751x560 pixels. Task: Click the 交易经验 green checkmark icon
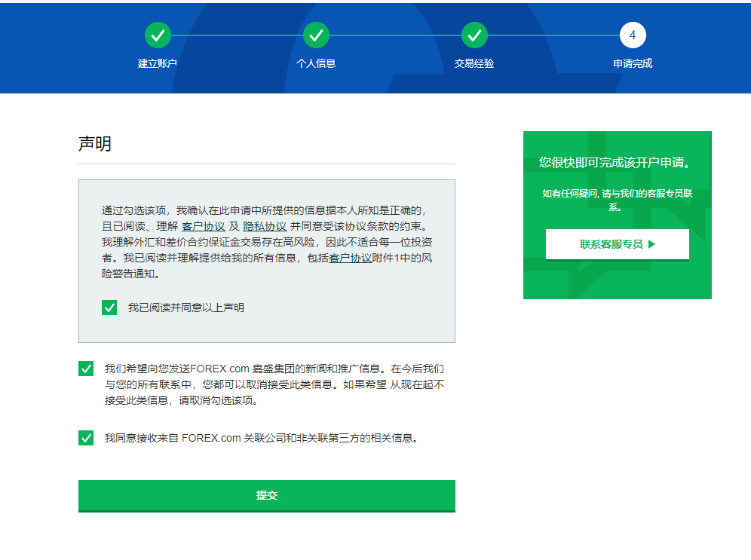point(474,35)
